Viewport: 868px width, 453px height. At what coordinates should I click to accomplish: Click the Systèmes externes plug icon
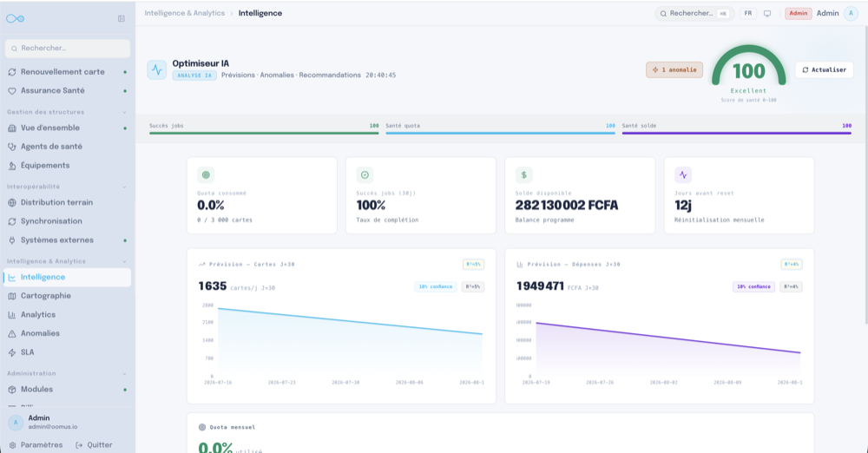(x=12, y=240)
